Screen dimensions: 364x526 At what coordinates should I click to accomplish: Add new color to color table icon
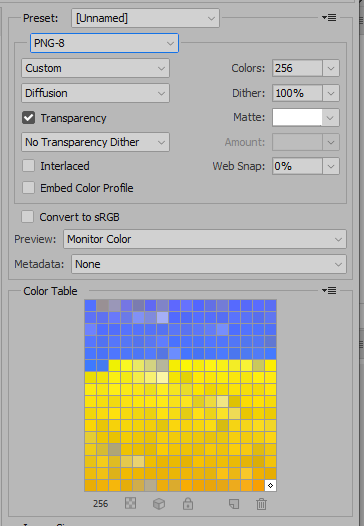[234, 504]
